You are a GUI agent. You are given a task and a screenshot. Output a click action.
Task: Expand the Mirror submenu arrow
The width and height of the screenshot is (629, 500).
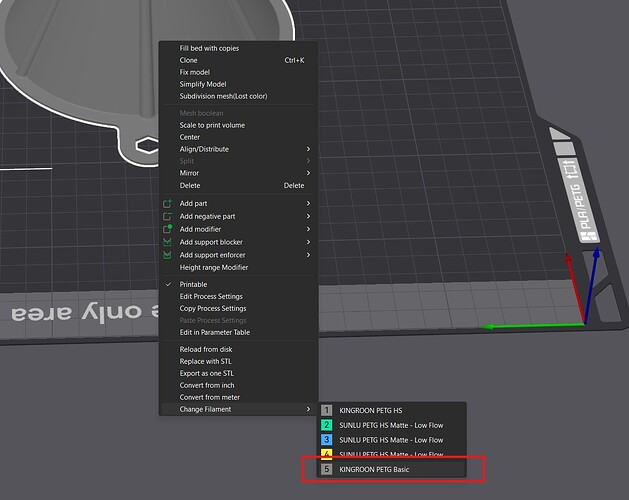click(308, 173)
